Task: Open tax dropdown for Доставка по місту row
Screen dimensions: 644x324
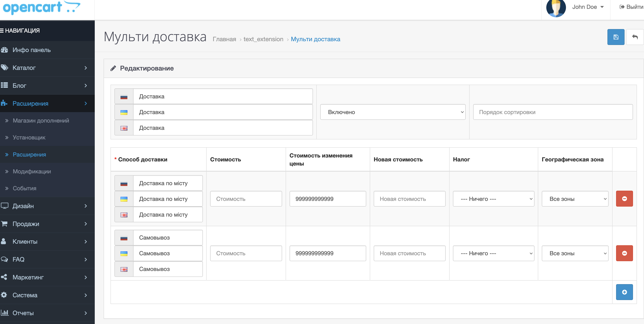Action: [493, 199]
